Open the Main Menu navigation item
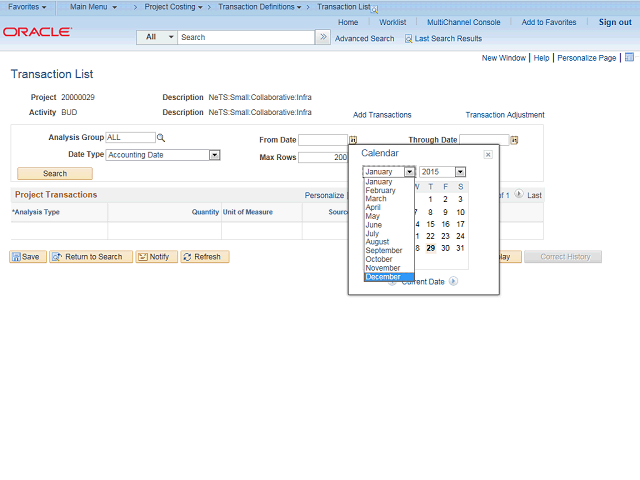The image size is (640, 480). (x=93, y=7)
